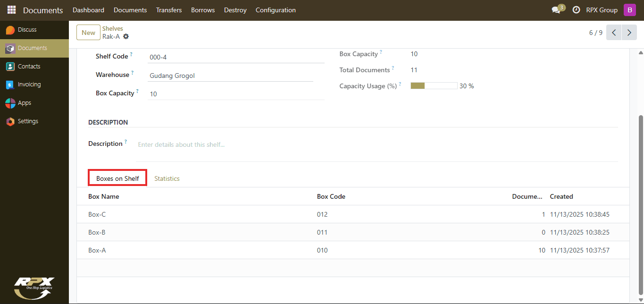Viewport: 644px width, 304px height.
Task: Click help mark next to Description label
Action: pos(126,142)
